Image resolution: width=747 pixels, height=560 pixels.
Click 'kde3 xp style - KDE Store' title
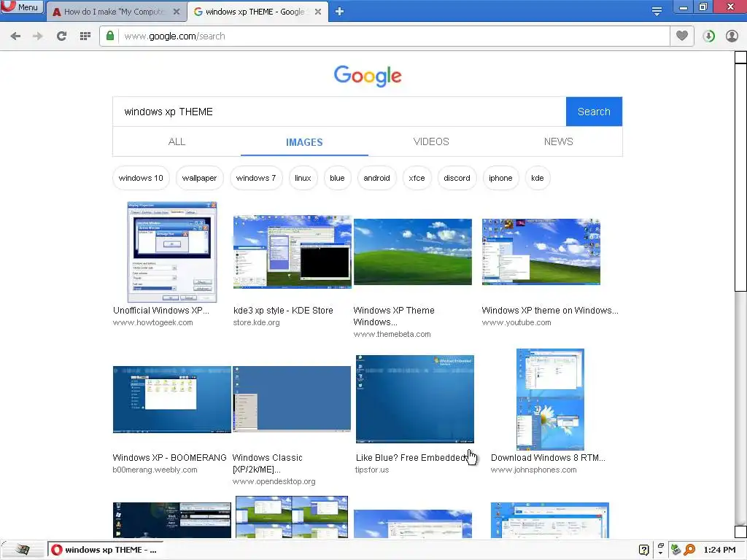(283, 311)
